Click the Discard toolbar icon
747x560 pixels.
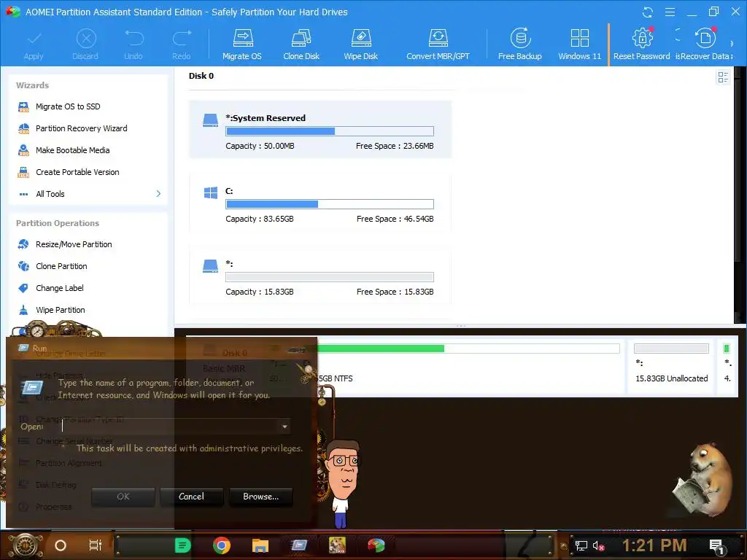coord(86,39)
